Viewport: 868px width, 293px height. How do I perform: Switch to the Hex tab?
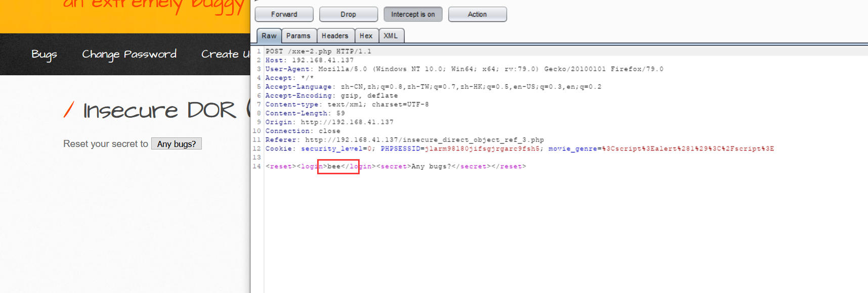pos(366,36)
